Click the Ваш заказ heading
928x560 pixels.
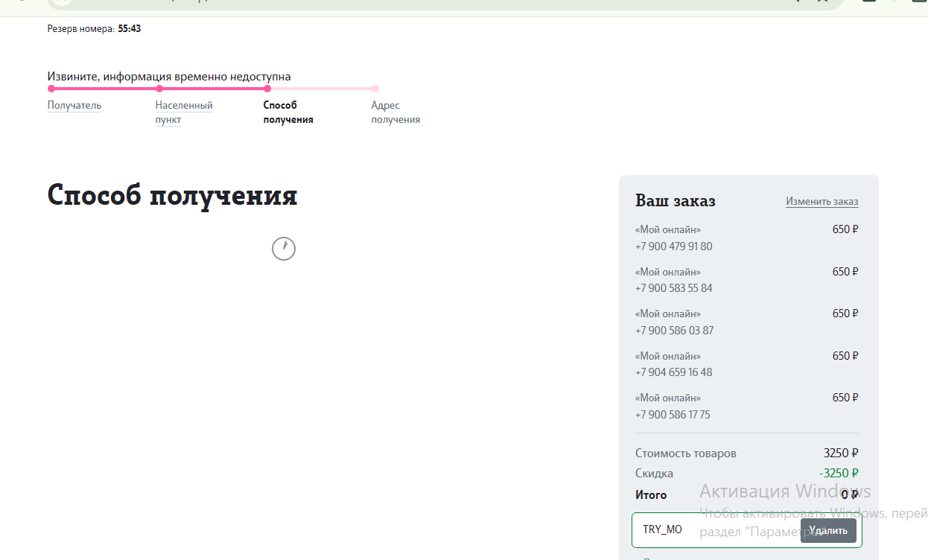tap(676, 201)
